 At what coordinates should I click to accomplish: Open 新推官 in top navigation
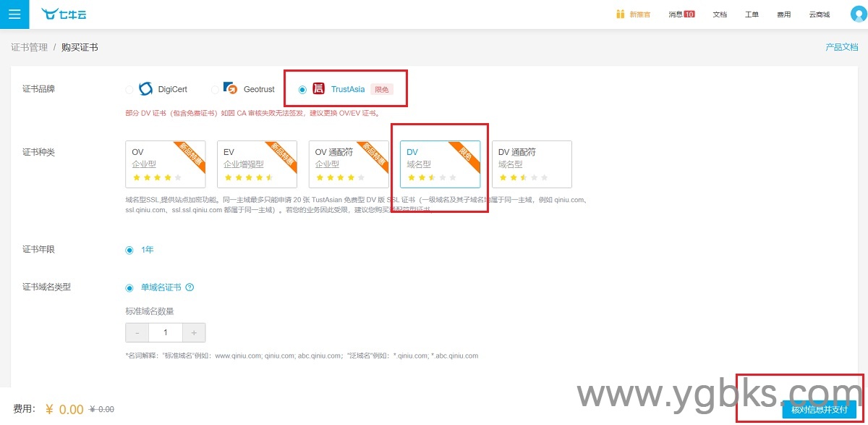(639, 14)
